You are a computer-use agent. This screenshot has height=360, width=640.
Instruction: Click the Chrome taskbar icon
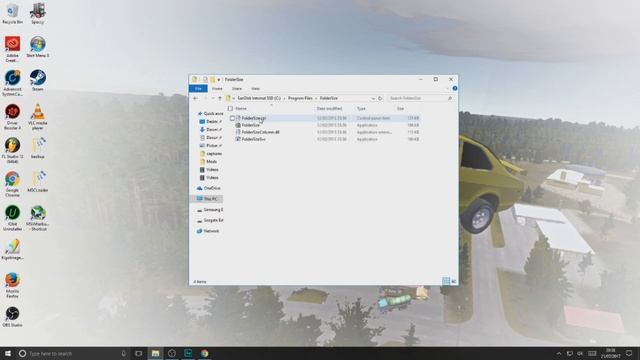click(x=204, y=353)
